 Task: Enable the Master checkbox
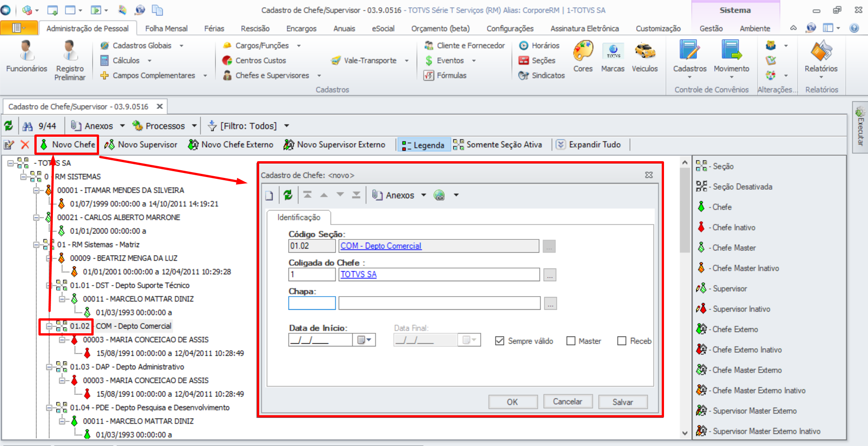click(571, 340)
